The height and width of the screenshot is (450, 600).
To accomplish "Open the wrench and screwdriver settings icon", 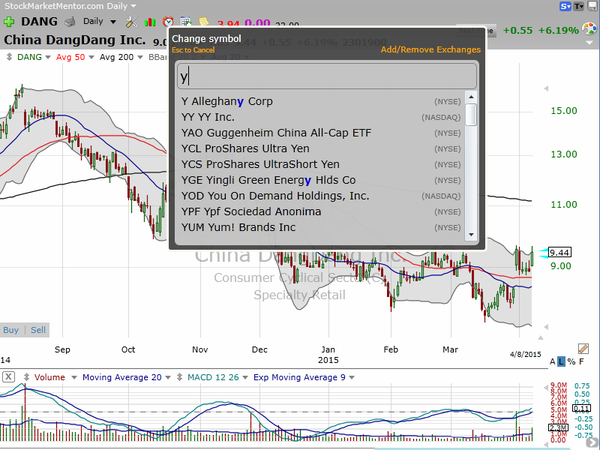I will point(131,22).
